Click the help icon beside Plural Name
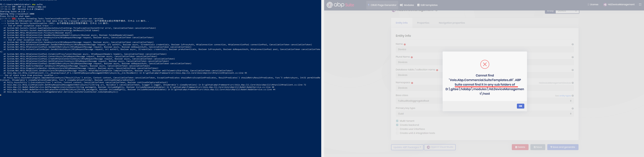Image resolution: width=644 pixels, height=157 pixels. coord(572,57)
